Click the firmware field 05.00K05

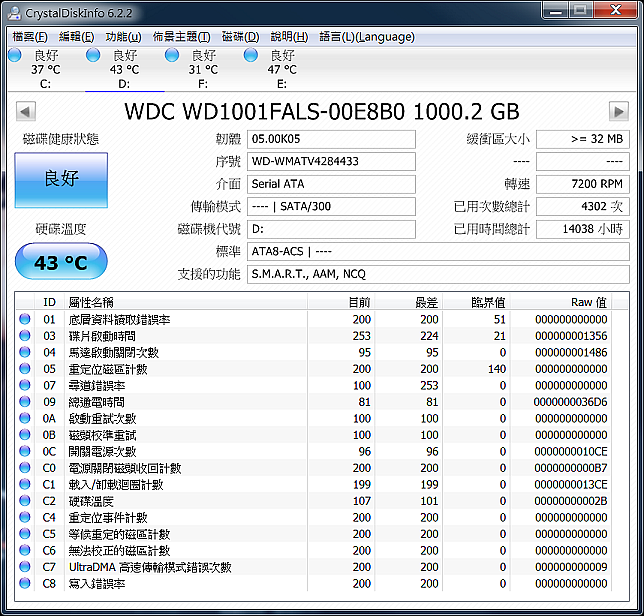(x=331, y=139)
